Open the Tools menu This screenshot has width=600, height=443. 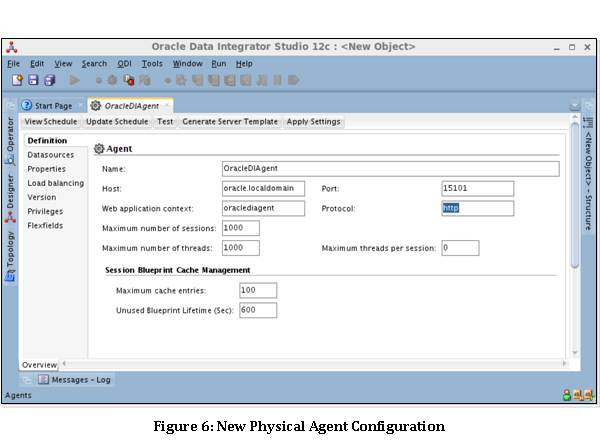point(152,64)
